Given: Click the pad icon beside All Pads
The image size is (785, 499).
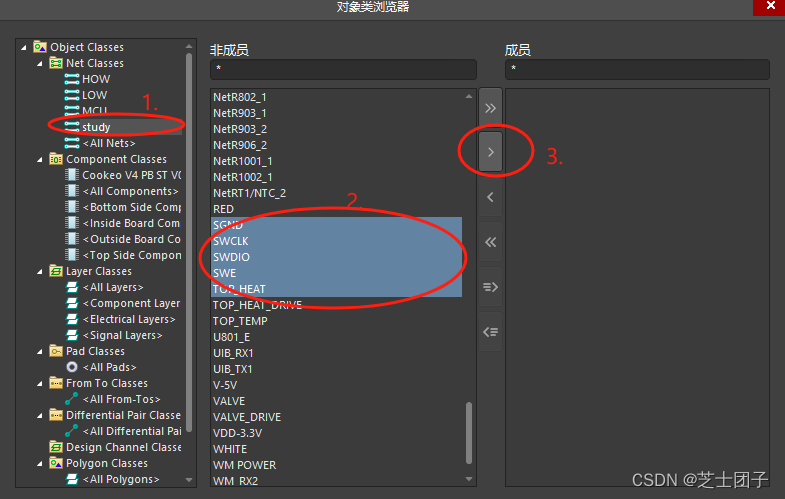Looking at the screenshot, I should click(x=72, y=367).
